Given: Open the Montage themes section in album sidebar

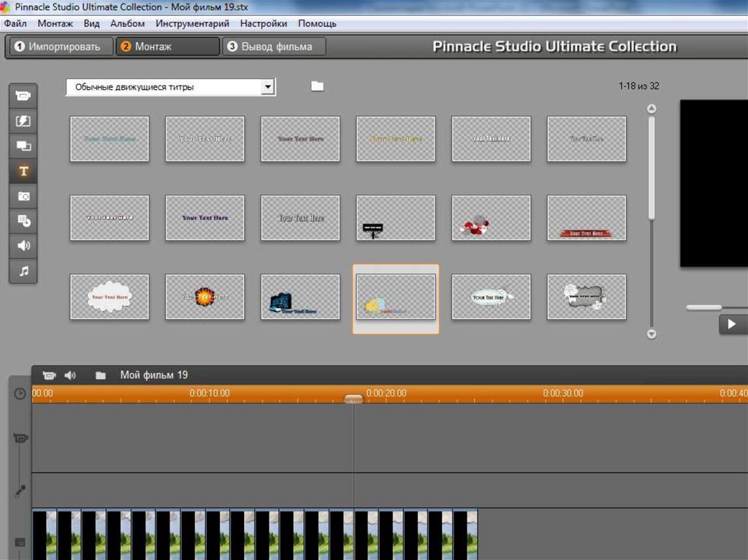Looking at the screenshot, I should [23, 146].
